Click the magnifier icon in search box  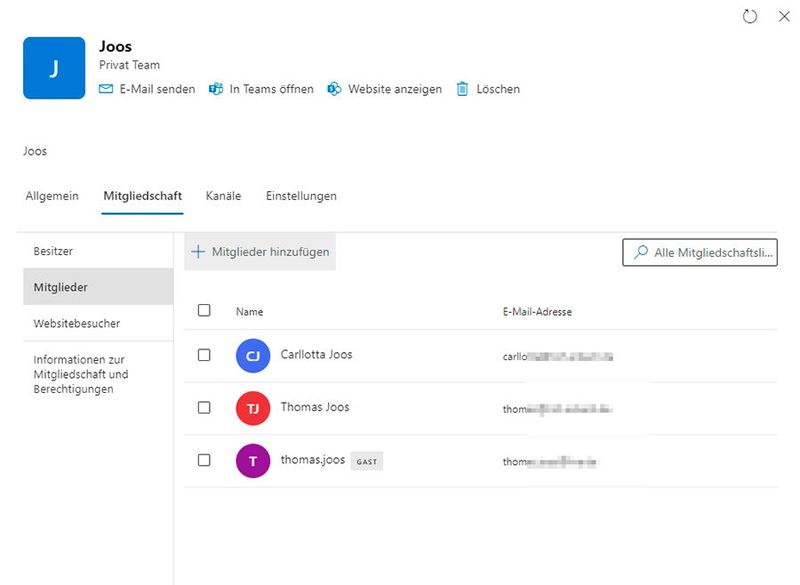[641, 253]
